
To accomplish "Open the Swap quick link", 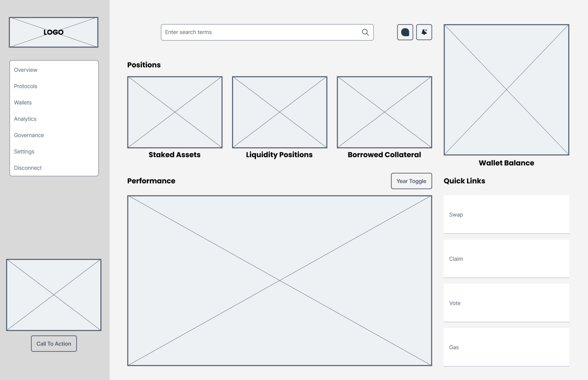I will coord(506,215).
